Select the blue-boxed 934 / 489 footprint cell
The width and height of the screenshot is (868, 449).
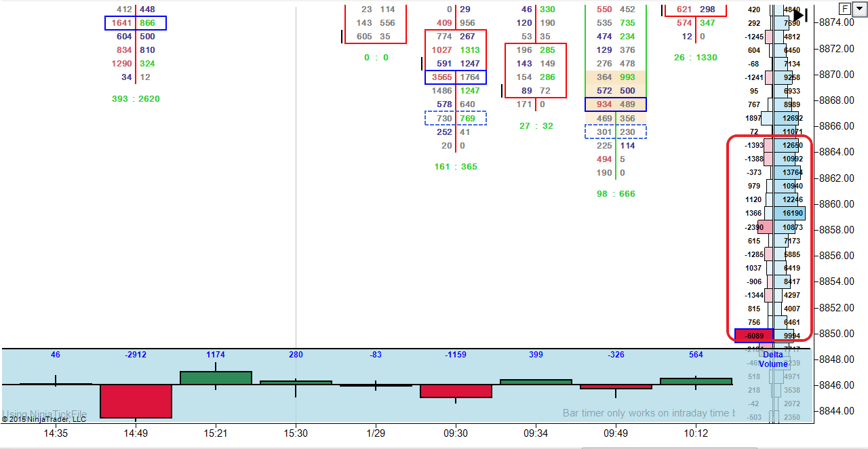(616, 104)
